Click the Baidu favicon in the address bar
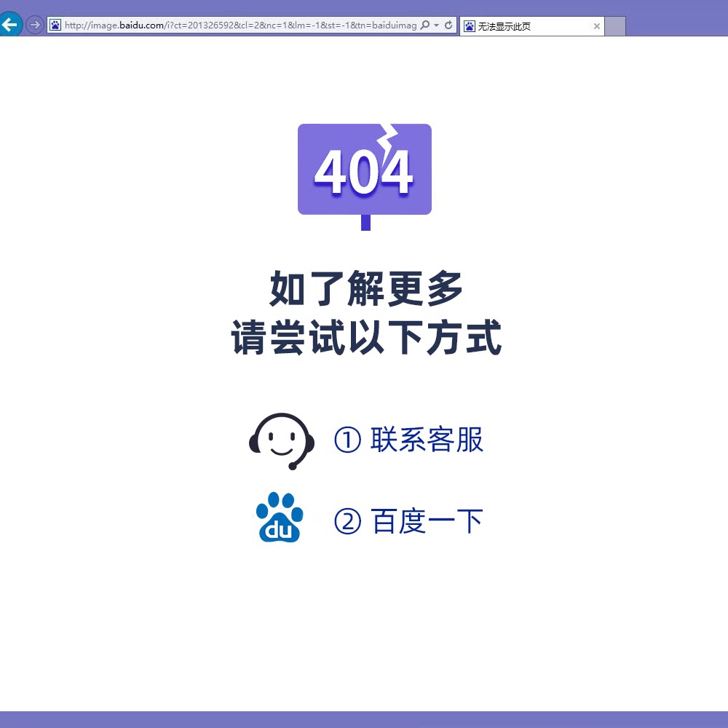The image size is (728, 728). [55, 25]
